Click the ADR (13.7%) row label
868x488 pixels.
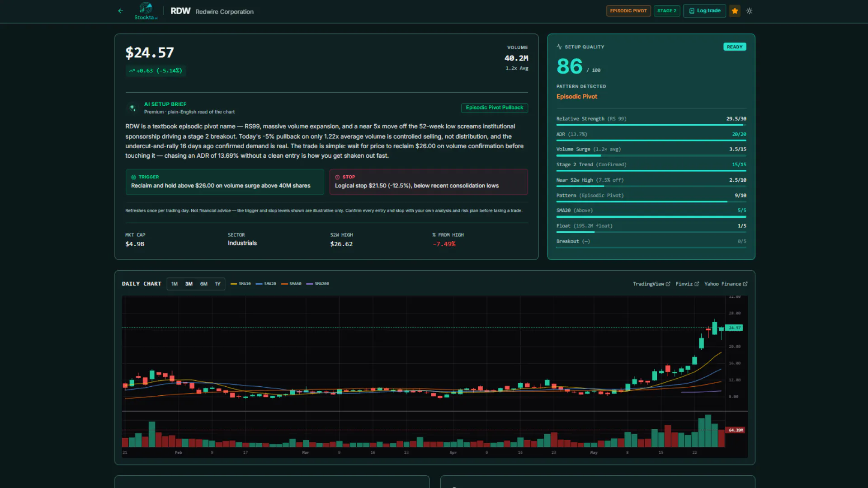[571, 134]
